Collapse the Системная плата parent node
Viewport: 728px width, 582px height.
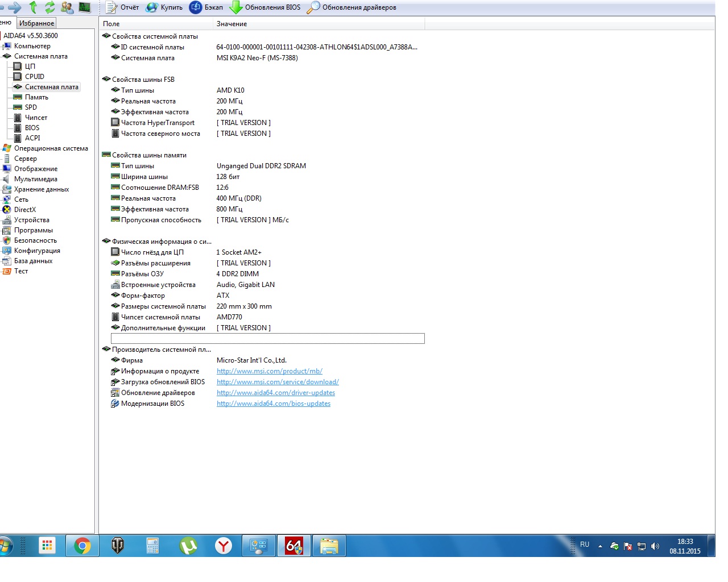point(40,56)
